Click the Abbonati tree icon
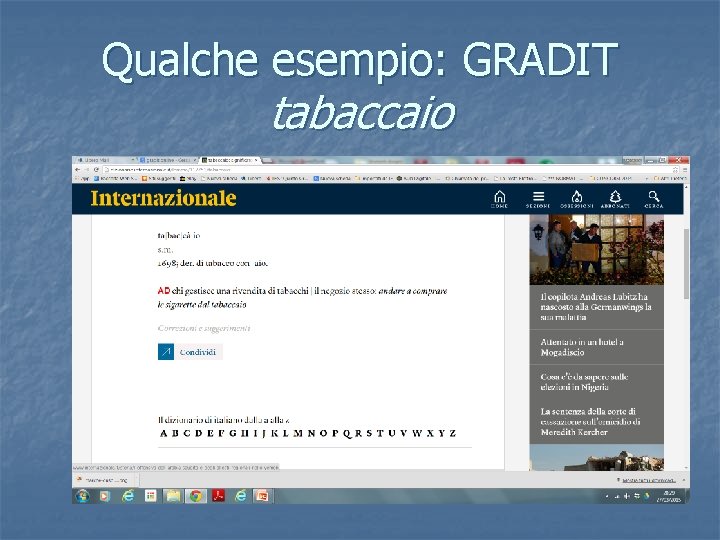 click(615, 197)
